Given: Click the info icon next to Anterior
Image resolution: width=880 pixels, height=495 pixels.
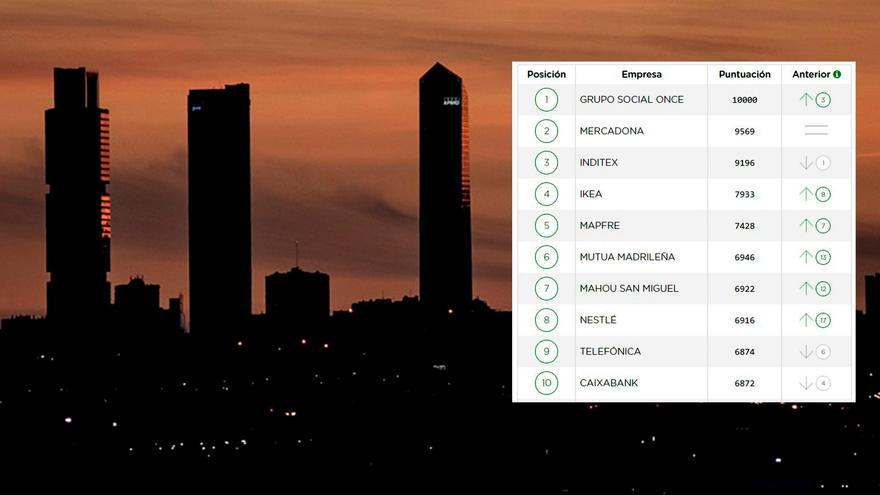Looking at the screenshot, I should (x=837, y=74).
